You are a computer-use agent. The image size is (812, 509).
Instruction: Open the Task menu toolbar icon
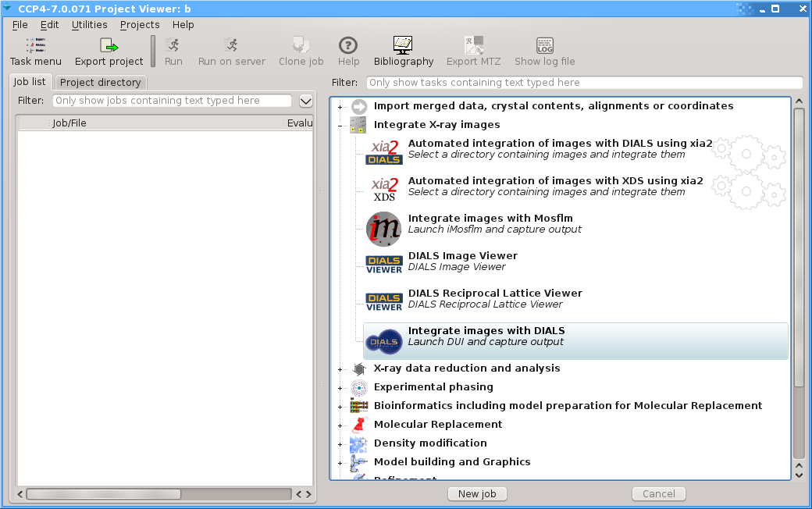36,45
